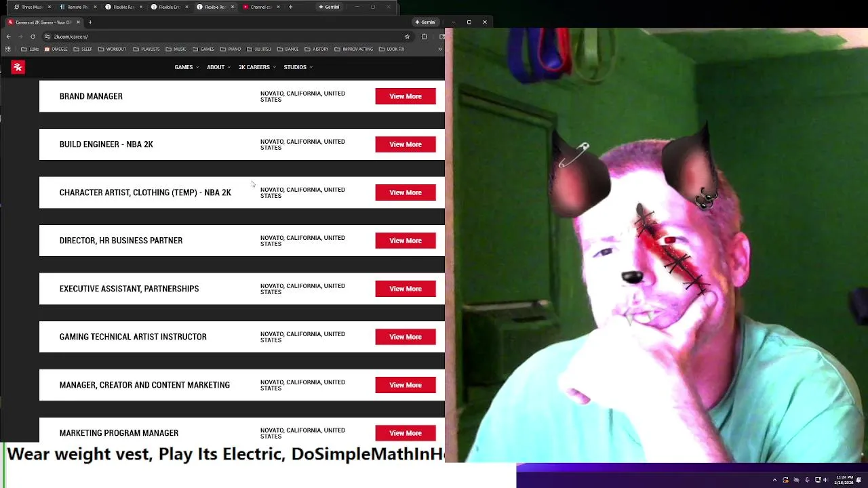The image size is (868, 488).
Task: Expand the ABOUT navigation dropdown
Action: [218, 67]
